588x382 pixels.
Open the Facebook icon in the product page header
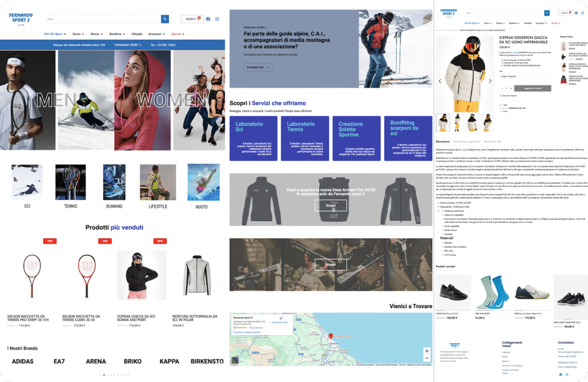[x=577, y=13]
